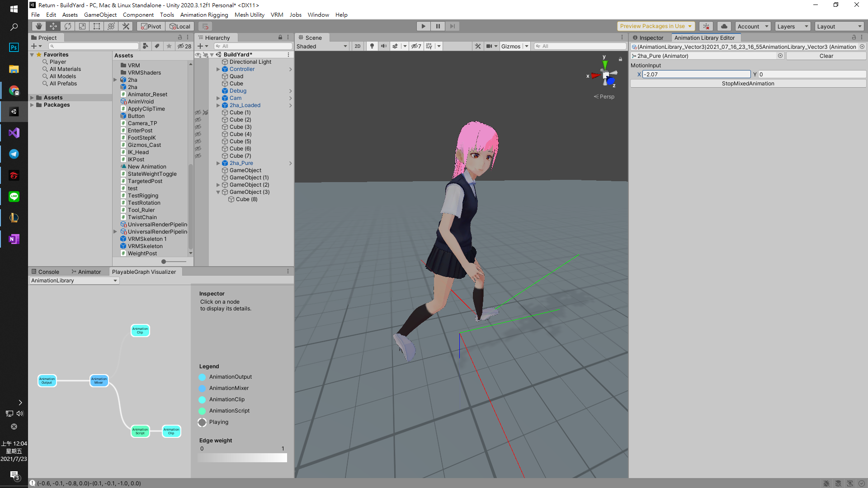Screen dimensions: 868x488
Task: Open the Gizmos dropdown
Action: (x=514, y=46)
